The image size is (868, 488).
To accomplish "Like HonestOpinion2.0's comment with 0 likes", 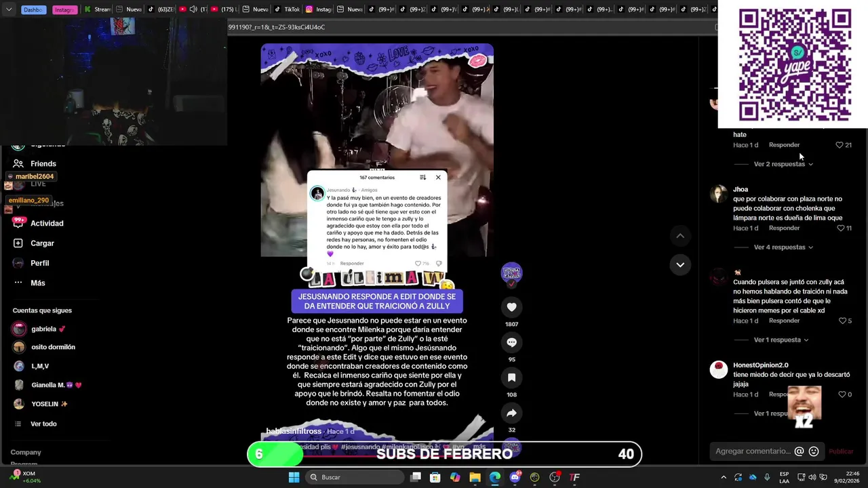I will (x=842, y=394).
